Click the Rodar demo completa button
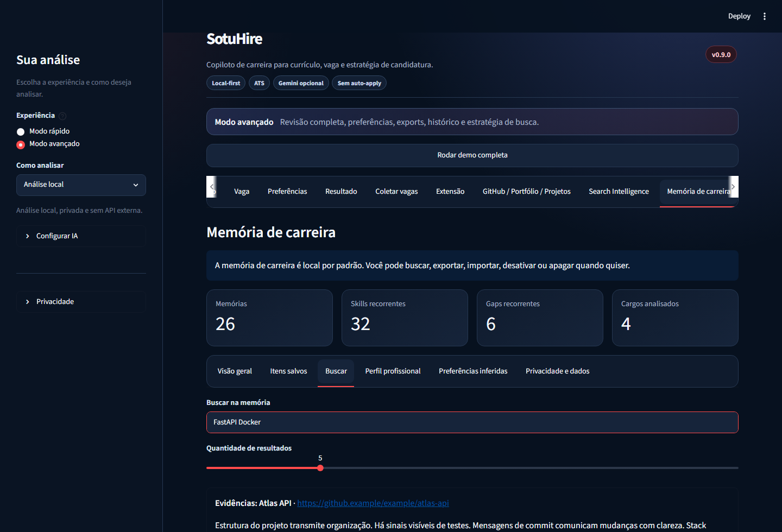The width and height of the screenshot is (782, 532). 472,155
